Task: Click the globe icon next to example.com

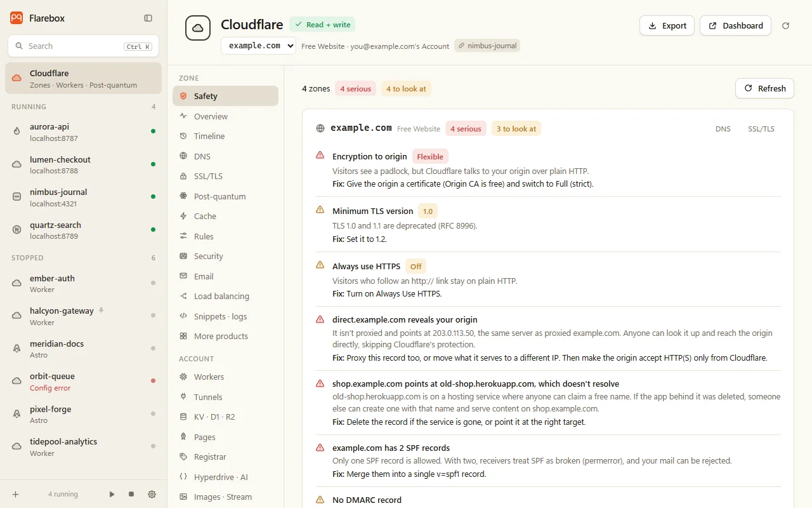Action: (x=320, y=128)
